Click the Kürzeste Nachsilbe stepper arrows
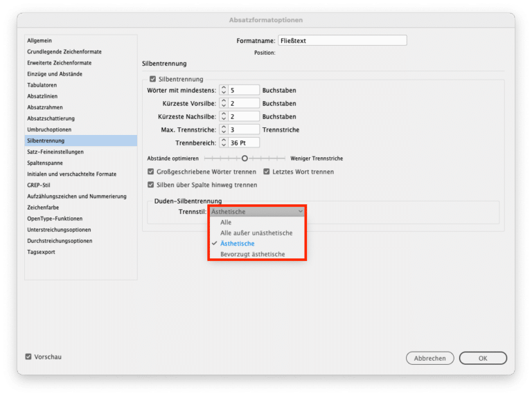 click(224, 116)
